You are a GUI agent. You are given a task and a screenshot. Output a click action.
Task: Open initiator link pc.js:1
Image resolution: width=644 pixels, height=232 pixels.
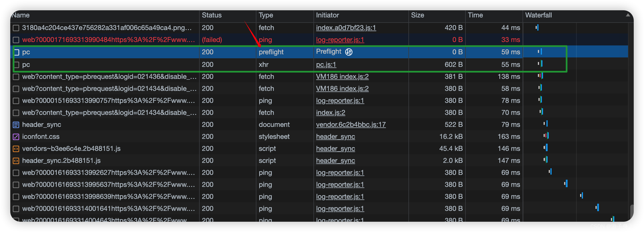point(326,65)
